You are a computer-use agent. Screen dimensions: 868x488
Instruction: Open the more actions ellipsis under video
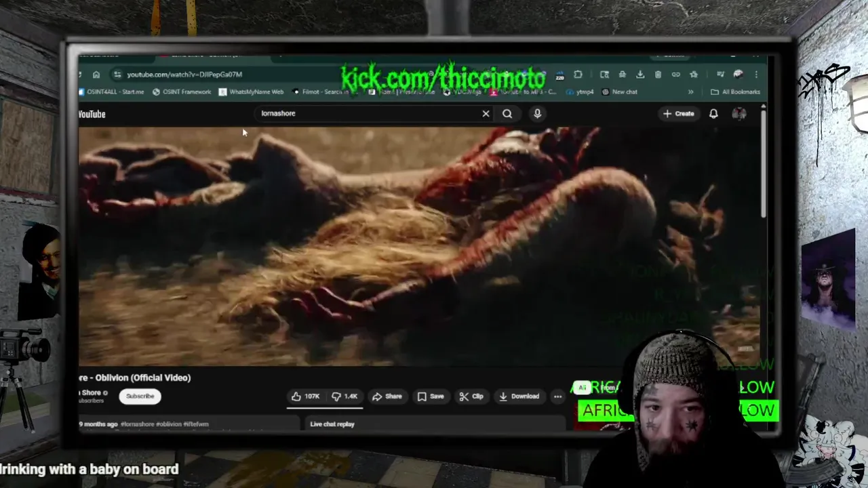[x=557, y=396]
